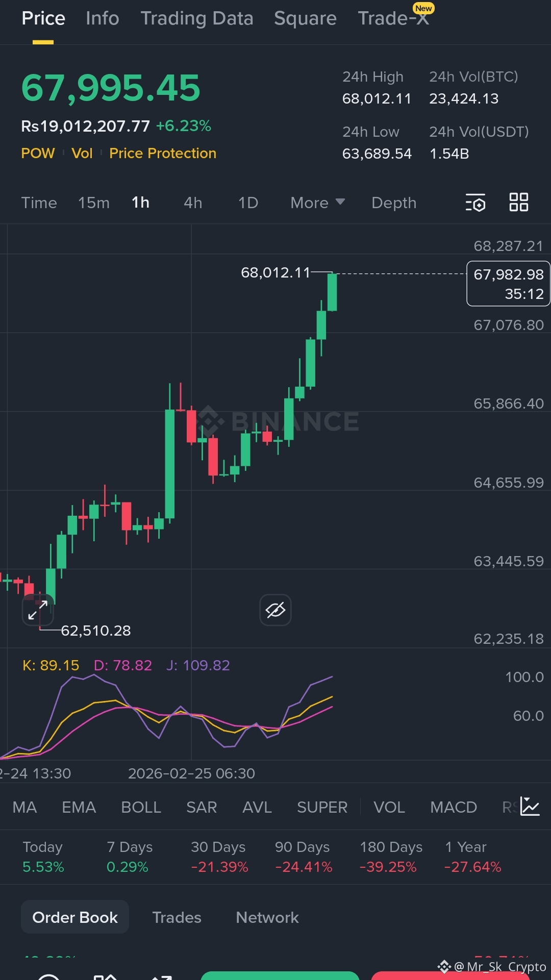Tap the 24h Vol(USDT) value 1.54B

(x=449, y=154)
